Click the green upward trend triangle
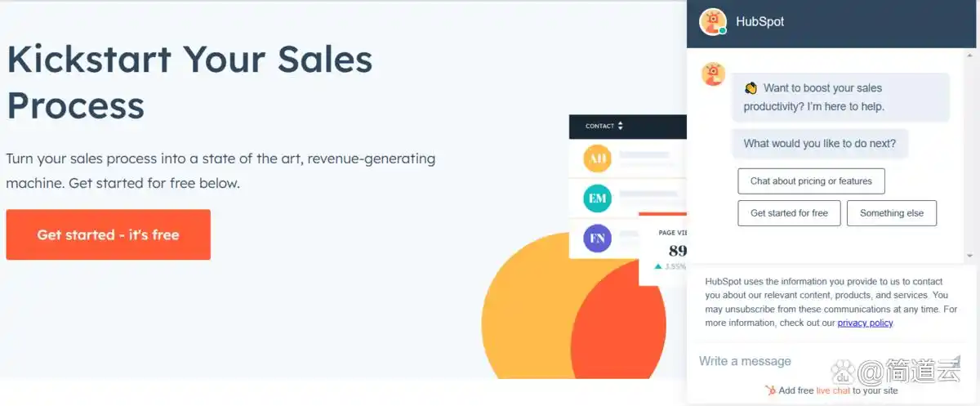The height and width of the screenshot is (406, 980). (658, 266)
